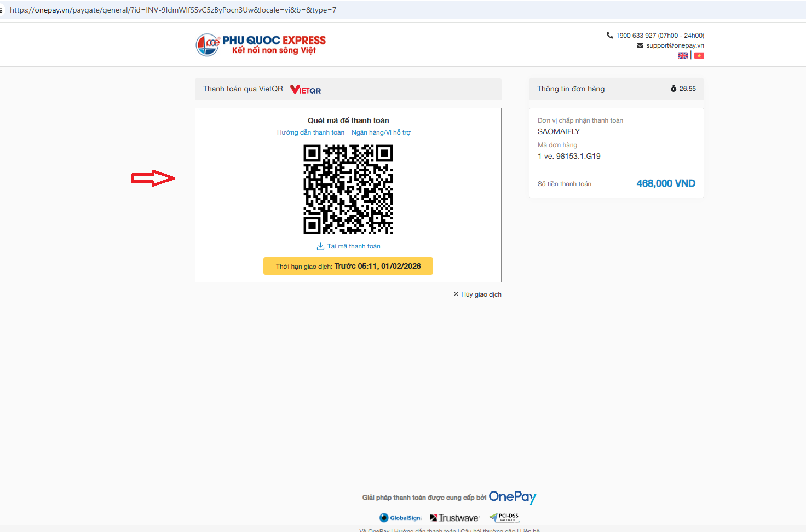
Task: Select the Vietnamese flag language icon
Action: (699, 55)
